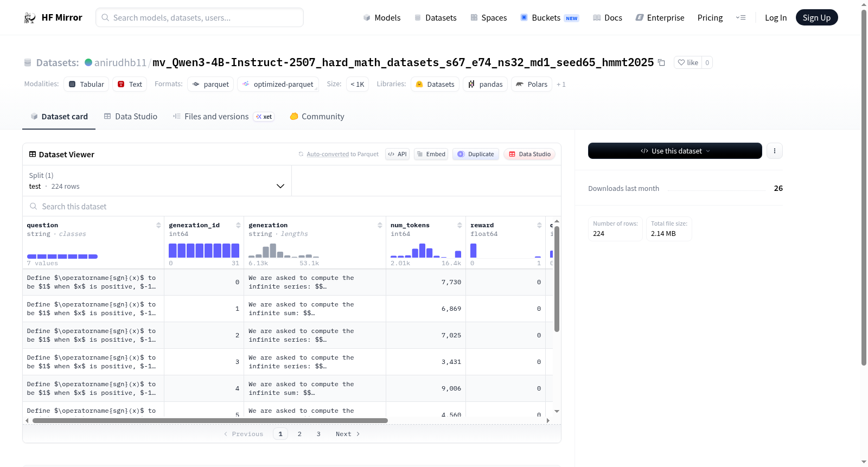Like this dataset
868x467 pixels.
[688, 62]
